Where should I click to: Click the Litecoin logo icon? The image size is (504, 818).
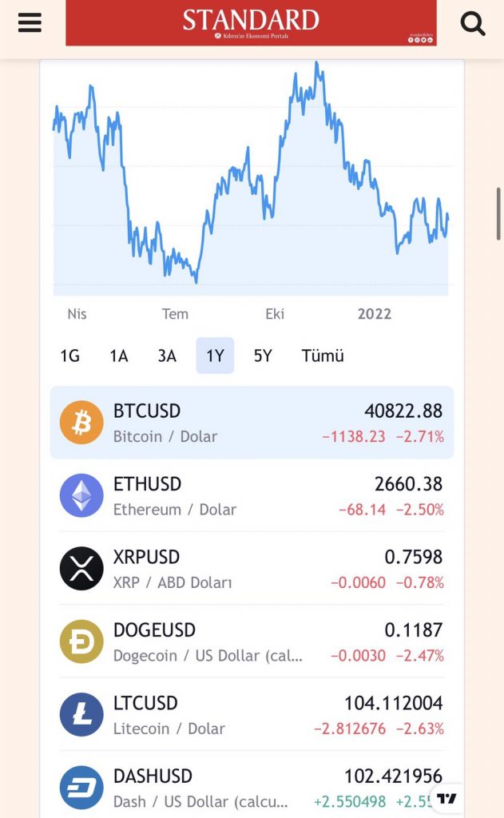pos(81,714)
